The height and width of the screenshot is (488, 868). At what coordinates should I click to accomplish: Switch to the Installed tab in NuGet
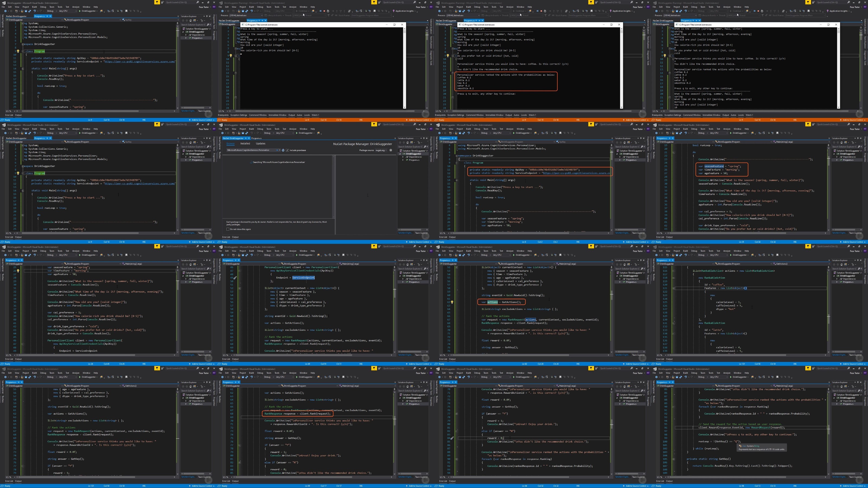point(245,143)
